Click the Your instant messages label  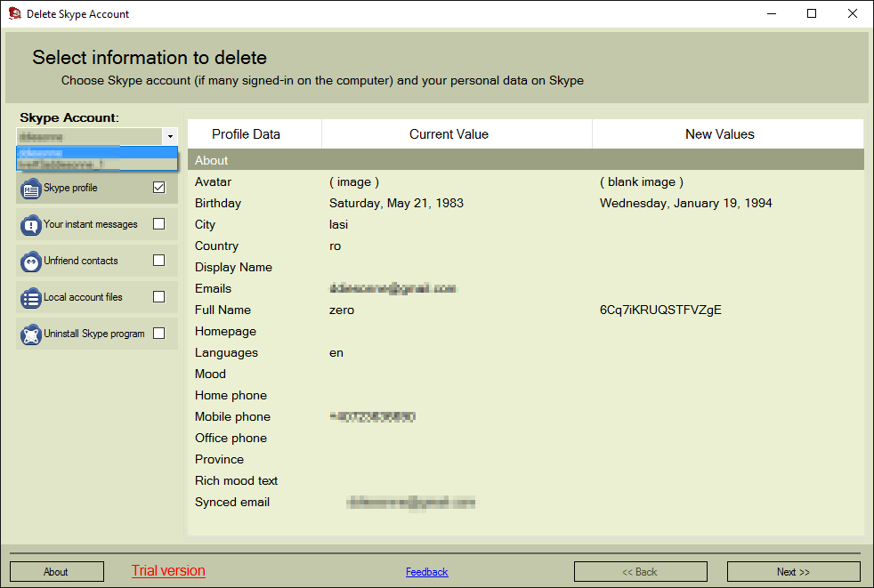point(90,224)
